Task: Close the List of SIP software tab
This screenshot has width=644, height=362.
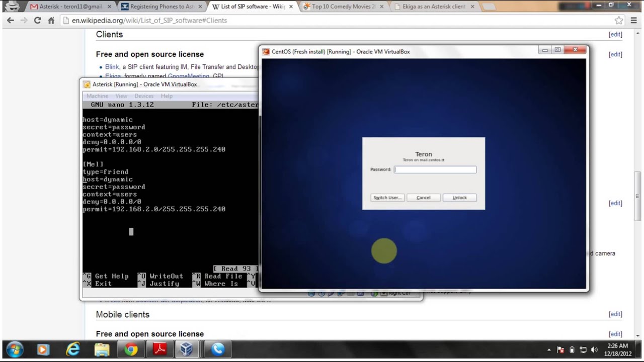Action: tap(290, 7)
